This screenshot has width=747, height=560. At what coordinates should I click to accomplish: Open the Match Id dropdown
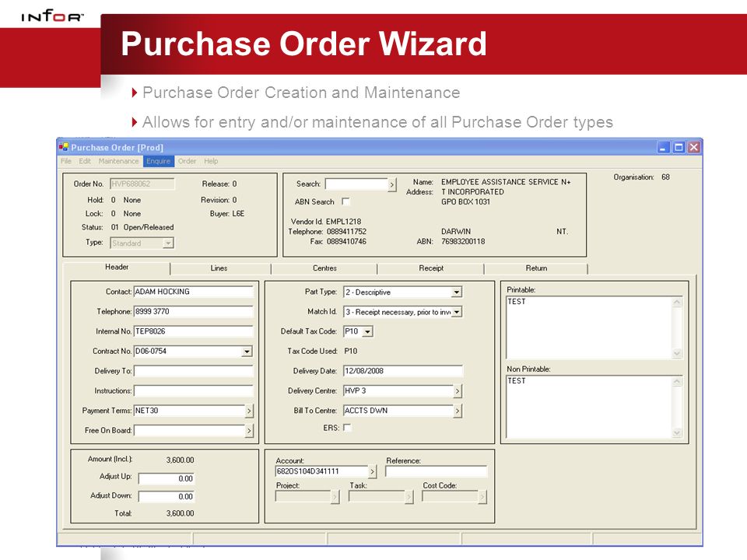point(457,312)
